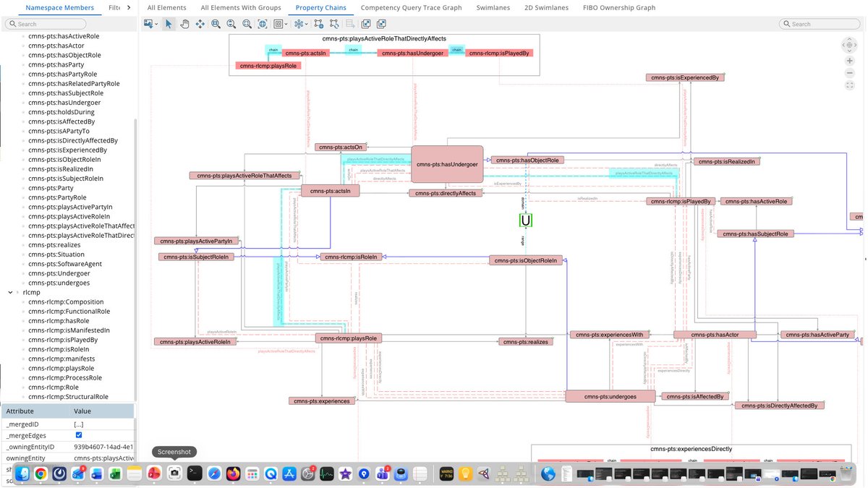
Task: Click the search field above the graph canvas
Action: (x=820, y=23)
